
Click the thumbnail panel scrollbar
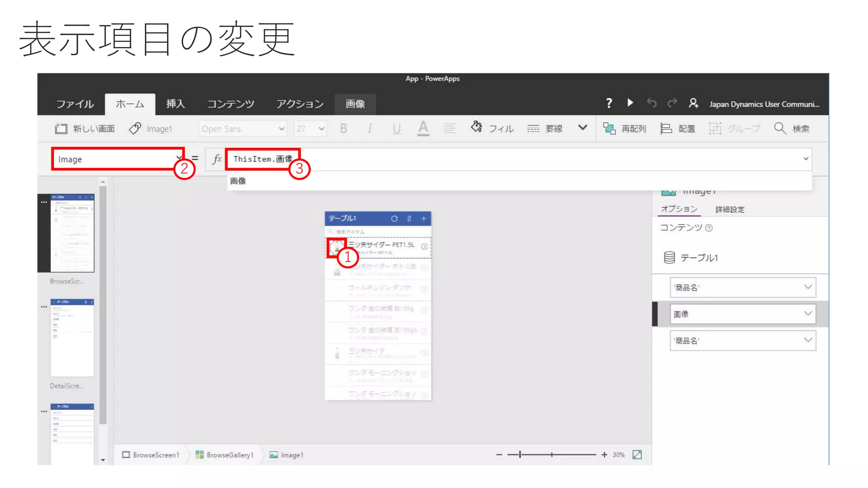(x=103, y=305)
